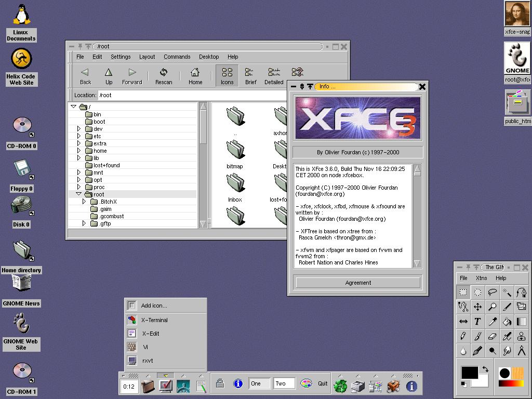Open Helix Code Web Site desktop icon
This screenshot has height=399, width=532.
(x=21, y=67)
